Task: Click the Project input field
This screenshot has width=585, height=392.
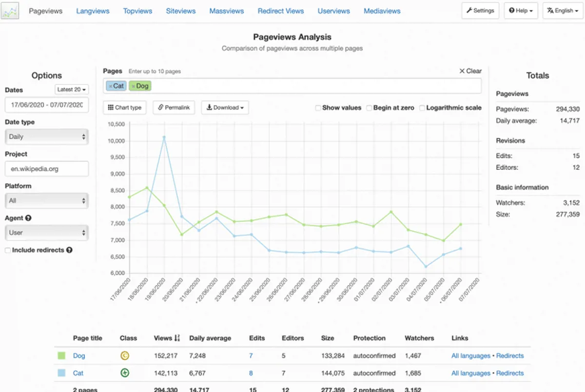Action: pyautogui.click(x=47, y=169)
